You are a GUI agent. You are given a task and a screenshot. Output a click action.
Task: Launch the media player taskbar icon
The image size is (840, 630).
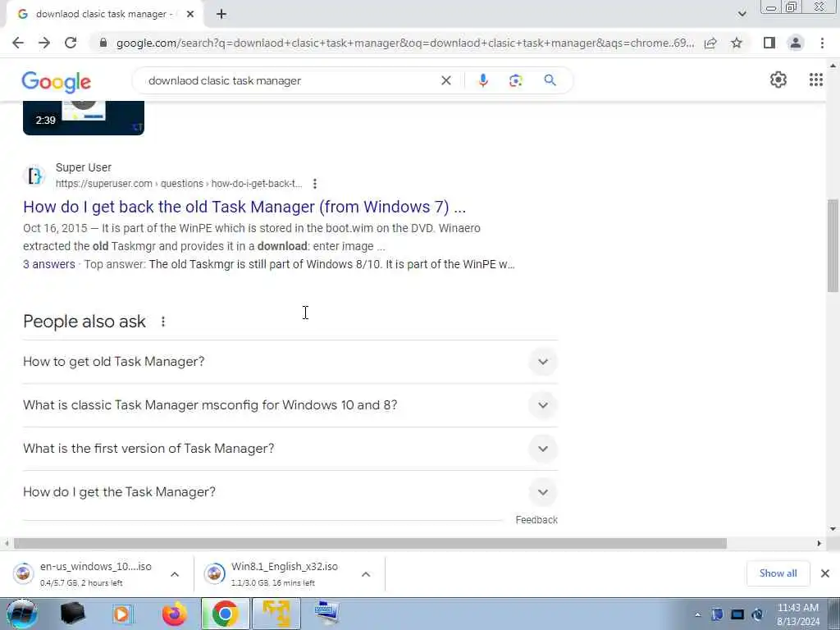pyautogui.click(x=123, y=614)
